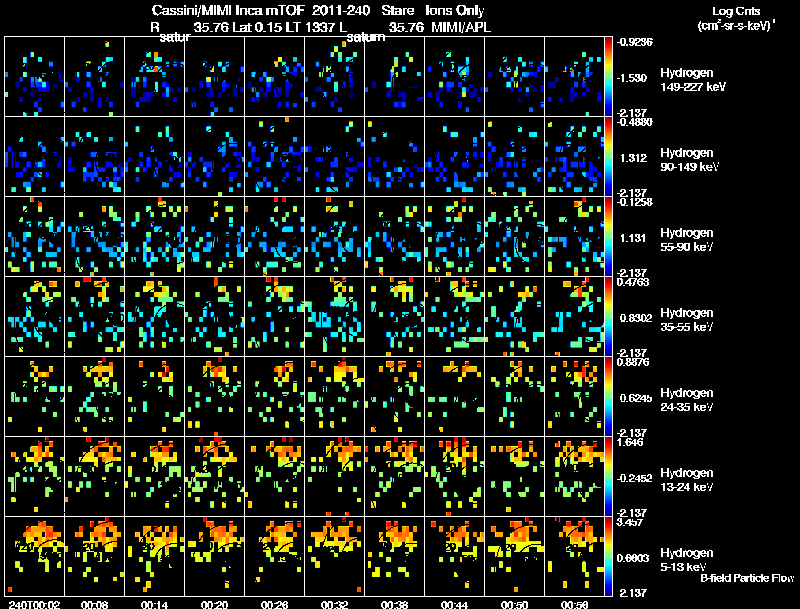Click the 'Hydrogen 35-55 keV' row label

click(x=687, y=320)
